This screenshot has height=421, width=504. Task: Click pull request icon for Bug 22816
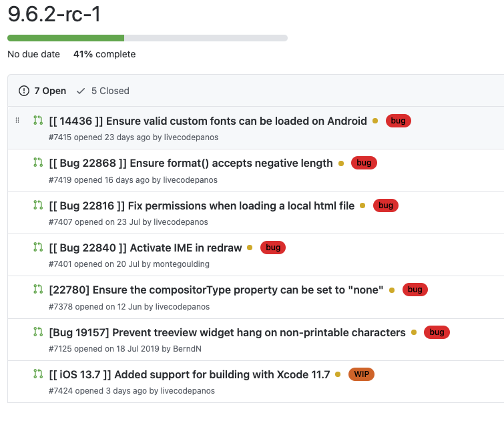pyautogui.click(x=38, y=205)
